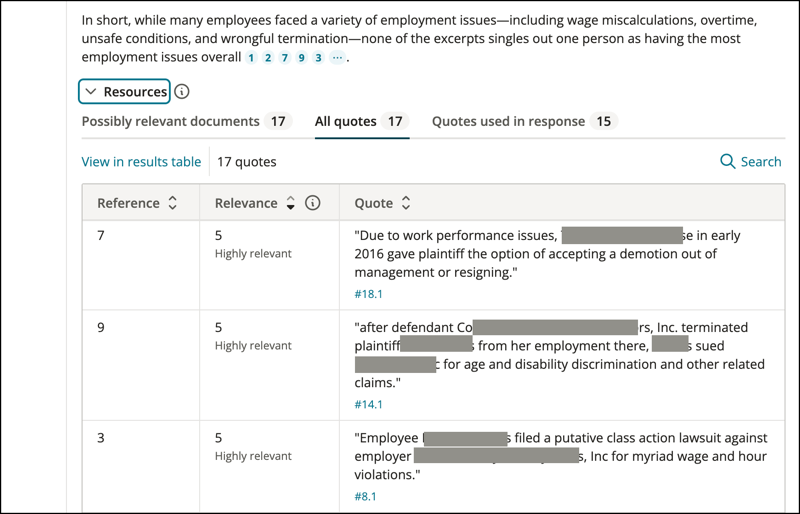Screen dimensions: 800x514
Task: Click 'Highly relevant' label in row 9
Action: [253, 346]
